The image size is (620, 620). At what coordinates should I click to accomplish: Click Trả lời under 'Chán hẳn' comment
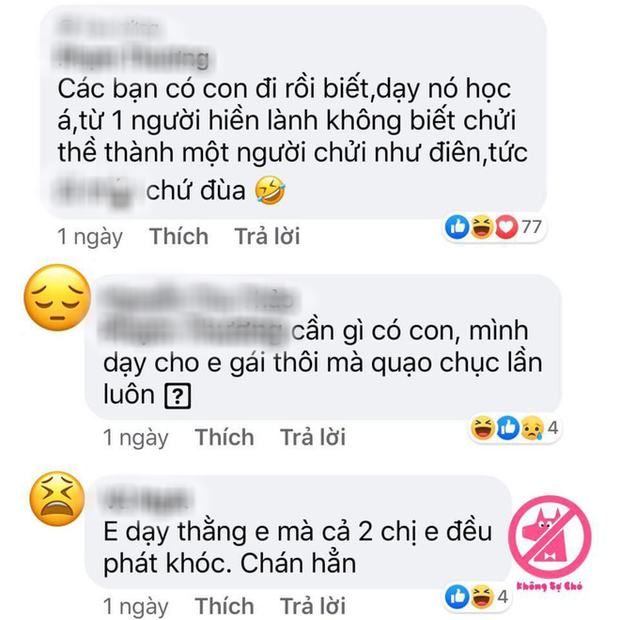point(313,606)
